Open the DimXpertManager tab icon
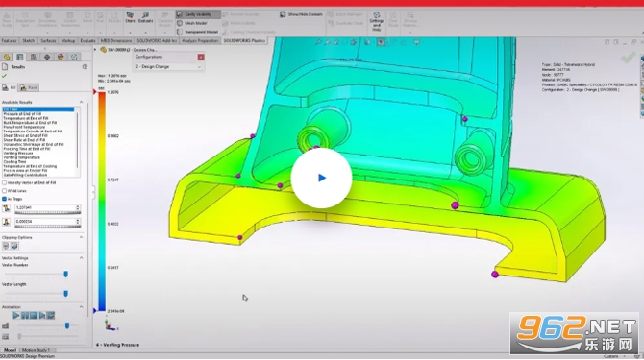 coord(47,57)
